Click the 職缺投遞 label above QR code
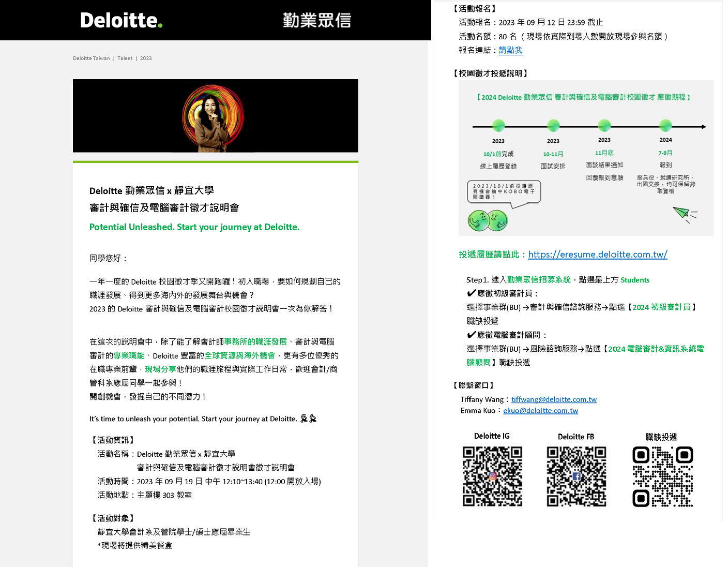728x567 pixels. 661,437
